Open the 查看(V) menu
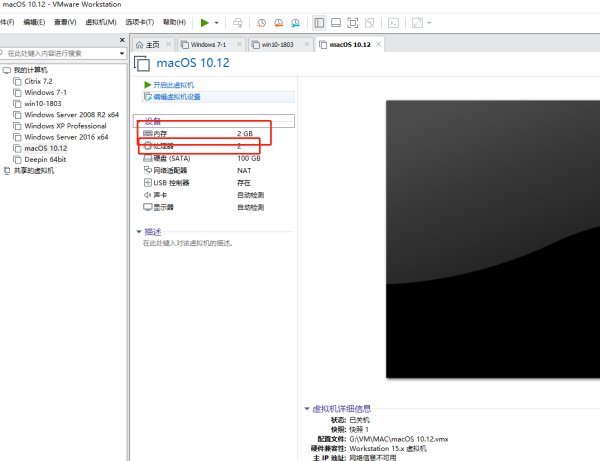 pyautogui.click(x=65, y=22)
